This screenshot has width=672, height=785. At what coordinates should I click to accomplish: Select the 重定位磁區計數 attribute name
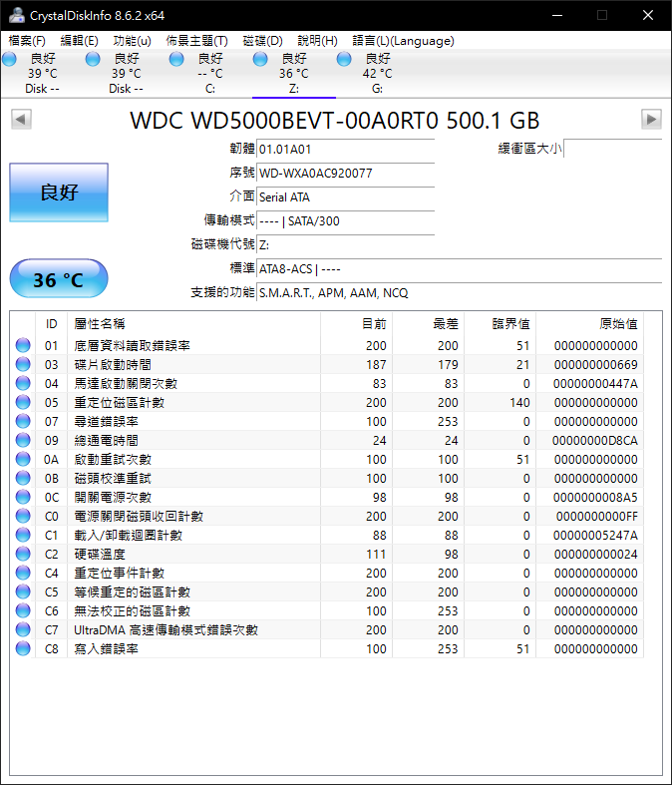119,403
